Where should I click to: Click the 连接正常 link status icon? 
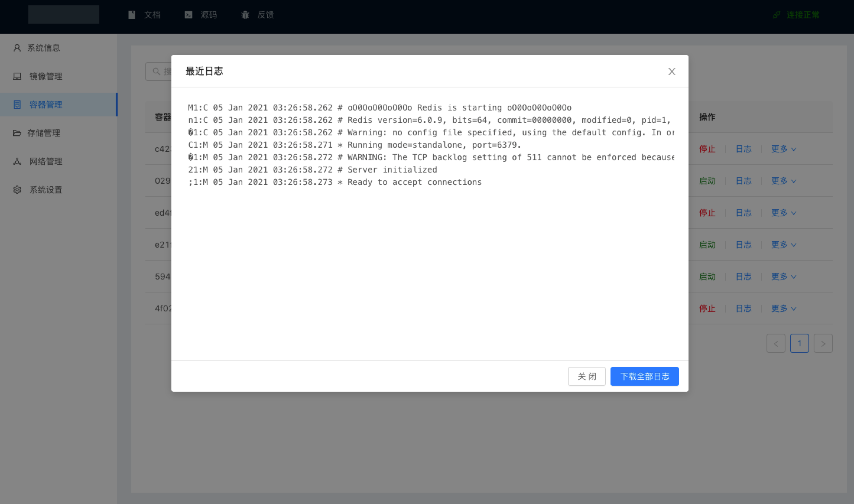(x=777, y=14)
